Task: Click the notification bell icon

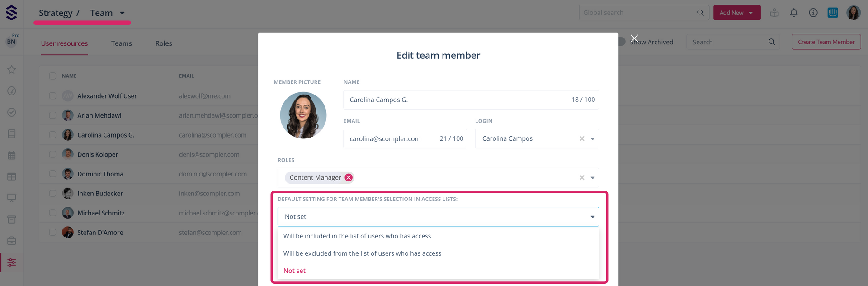Action: 793,13
